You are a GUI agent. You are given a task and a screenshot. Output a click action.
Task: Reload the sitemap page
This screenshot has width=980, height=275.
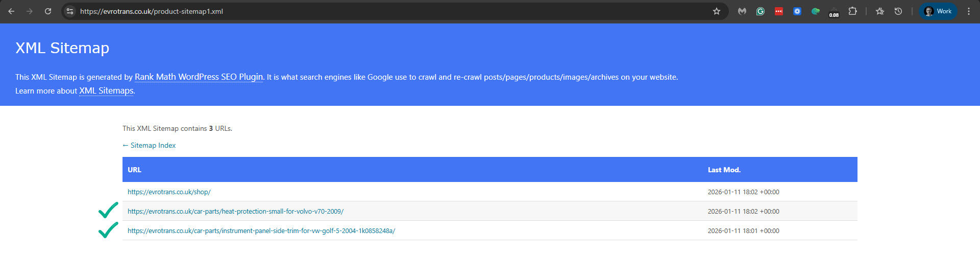tap(48, 11)
